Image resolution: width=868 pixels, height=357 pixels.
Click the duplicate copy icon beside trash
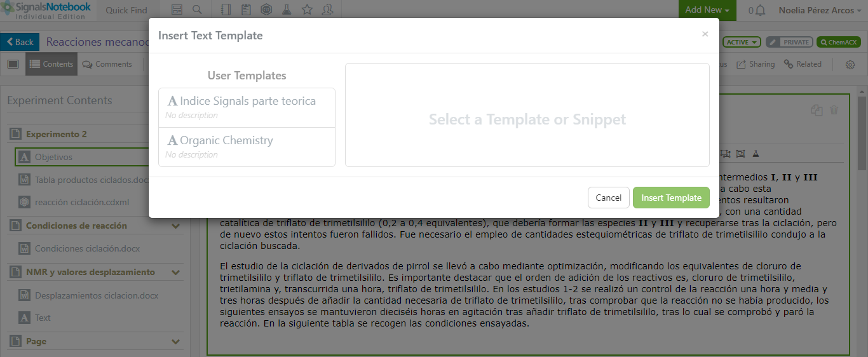817,110
